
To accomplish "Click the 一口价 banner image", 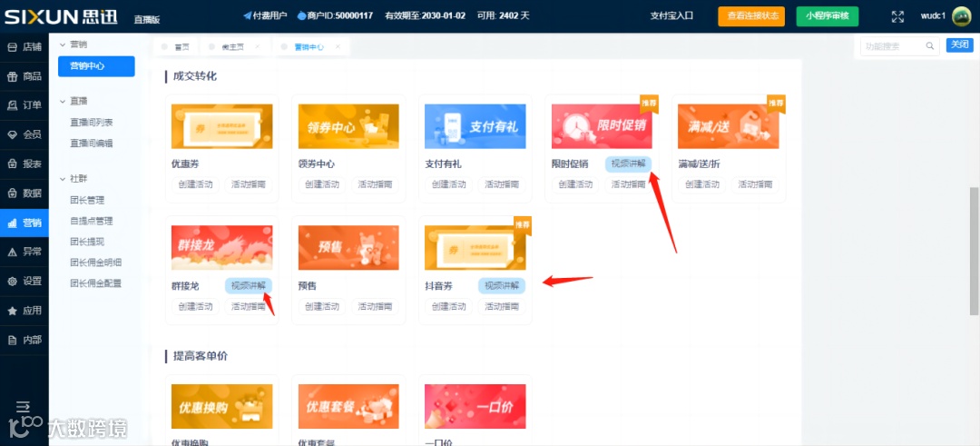I will (x=475, y=407).
